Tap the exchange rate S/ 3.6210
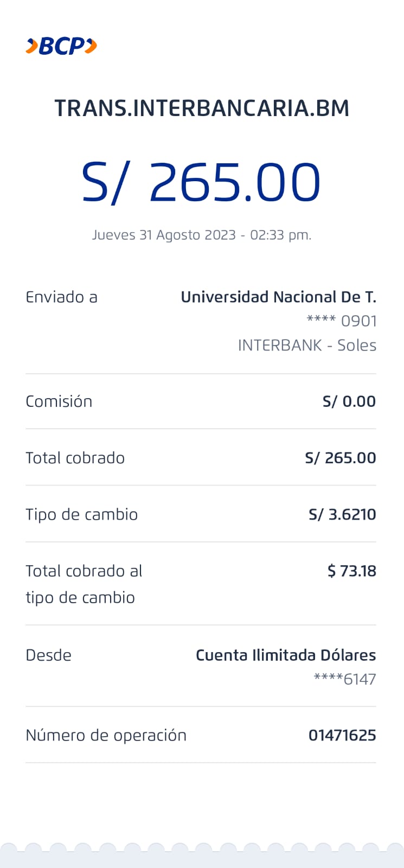404x868 pixels. tap(342, 514)
